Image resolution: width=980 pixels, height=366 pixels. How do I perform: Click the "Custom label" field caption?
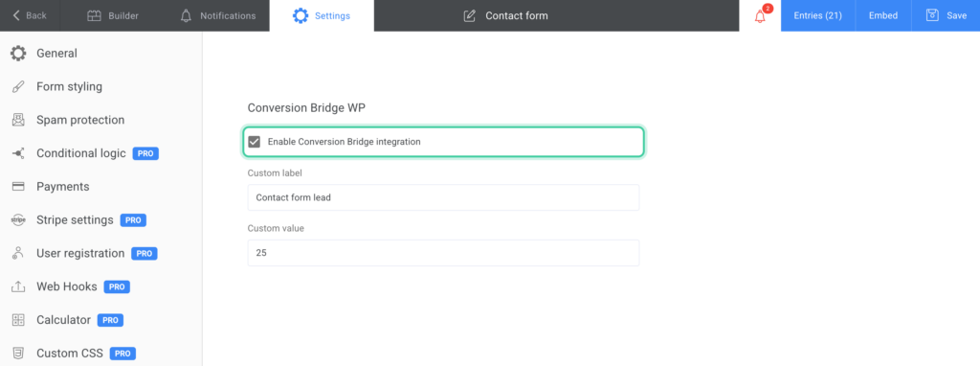(x=275, y=172)
